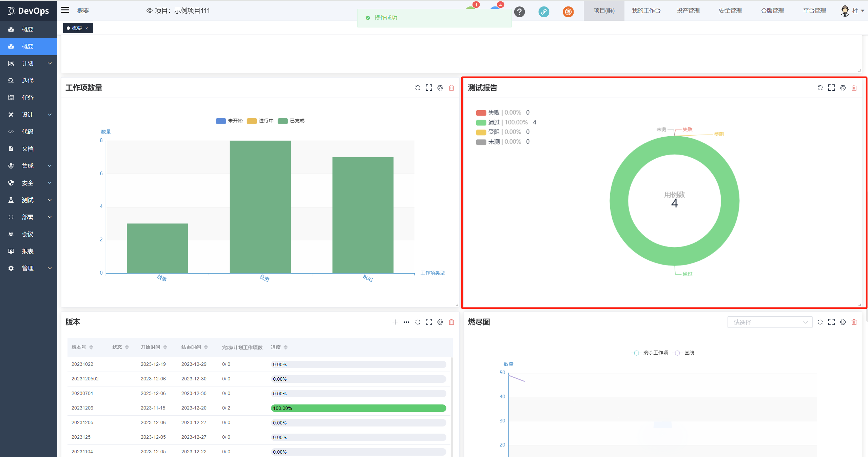Click the blue link icon in header

pos(544,12)
